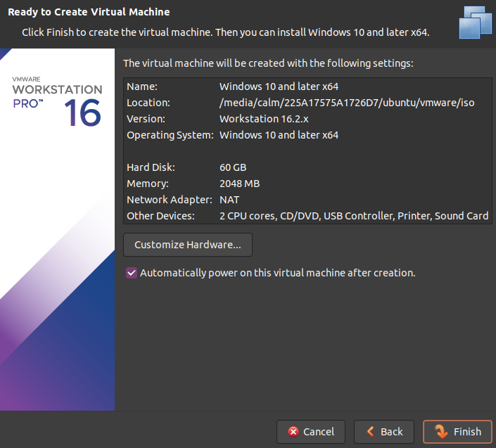Click the Finish button
The height and width of the screenshot is (448, 496).
(x=457, y=432)
